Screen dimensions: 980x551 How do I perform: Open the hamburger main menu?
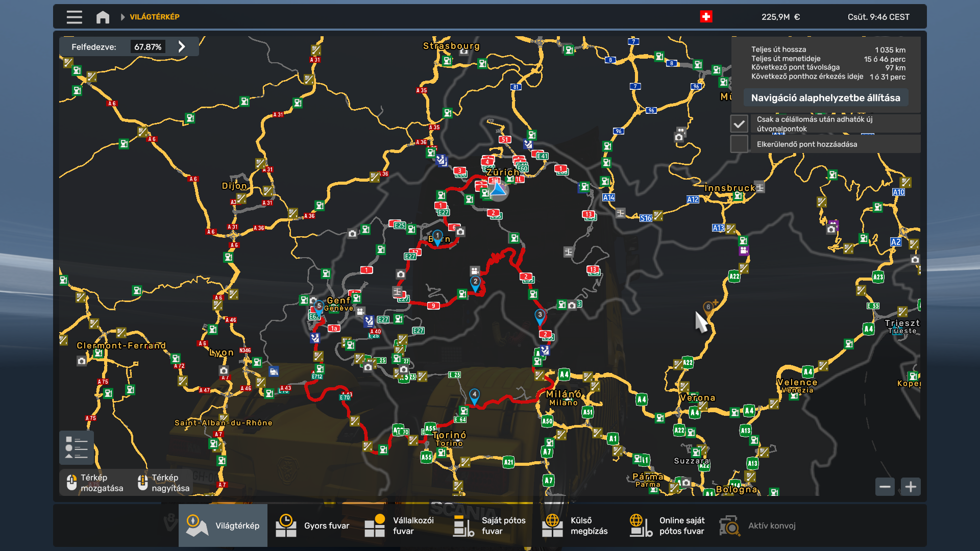coord(74,17)
